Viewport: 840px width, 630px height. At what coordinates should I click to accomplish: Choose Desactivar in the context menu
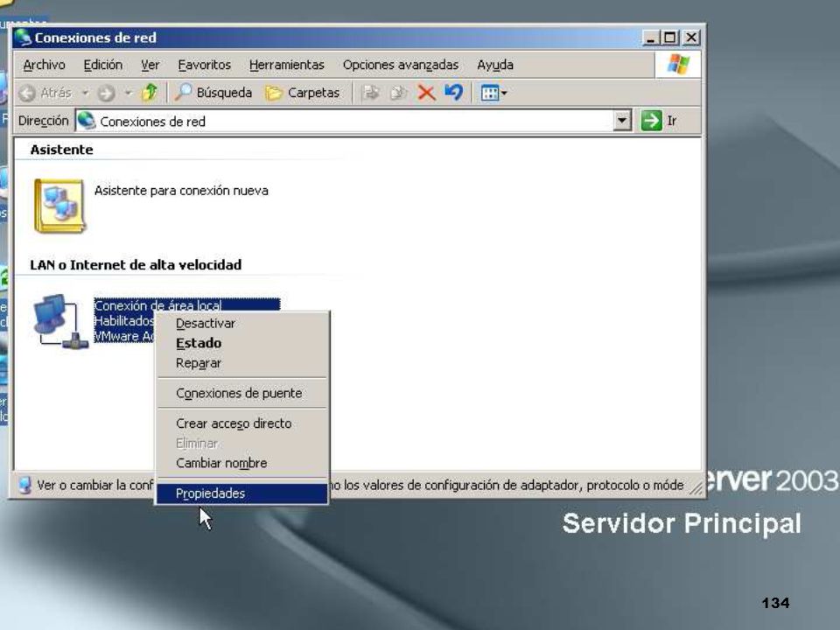[x=242, y=324]
